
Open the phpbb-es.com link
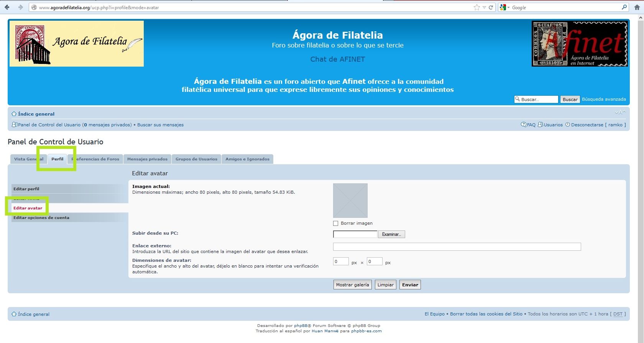[x=366, y=331]
